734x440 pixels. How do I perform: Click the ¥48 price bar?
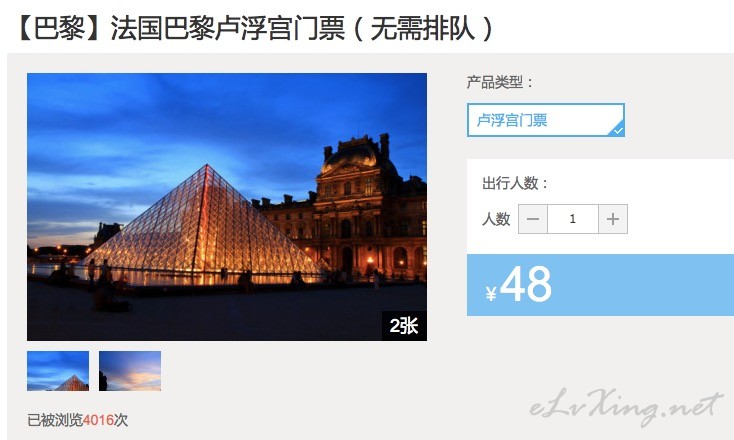[x=600, y=285]
